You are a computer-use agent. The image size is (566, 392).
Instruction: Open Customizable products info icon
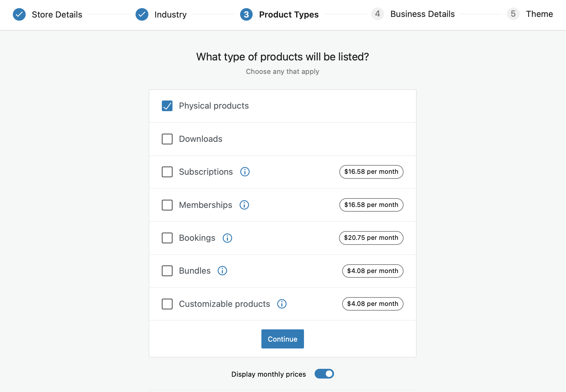coord(282,304)
